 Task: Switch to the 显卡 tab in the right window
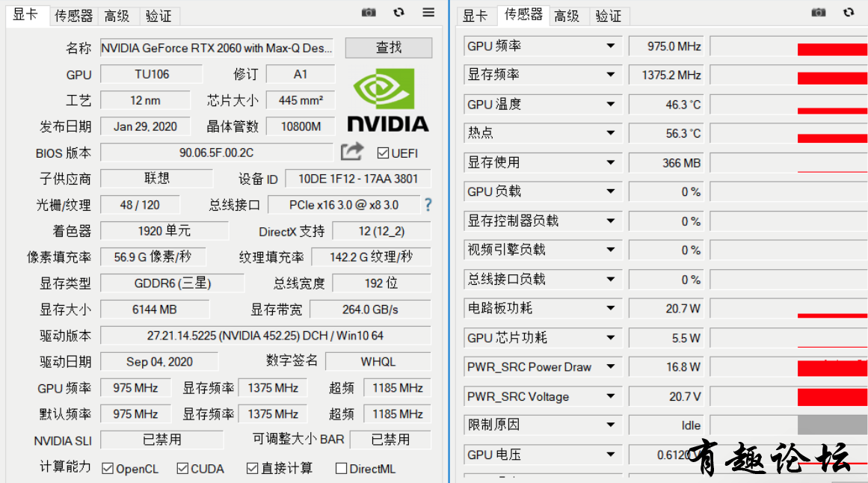point(475,16)
